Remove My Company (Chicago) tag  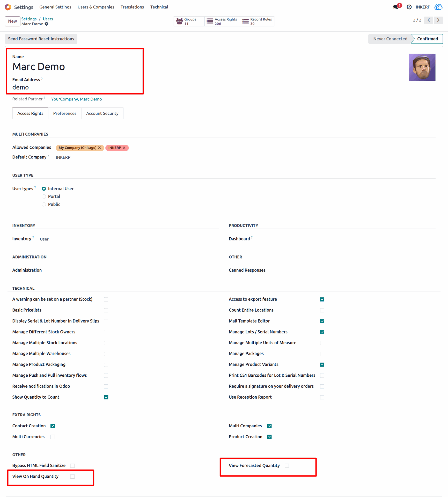pyautogui.click(x=100, y=148)
